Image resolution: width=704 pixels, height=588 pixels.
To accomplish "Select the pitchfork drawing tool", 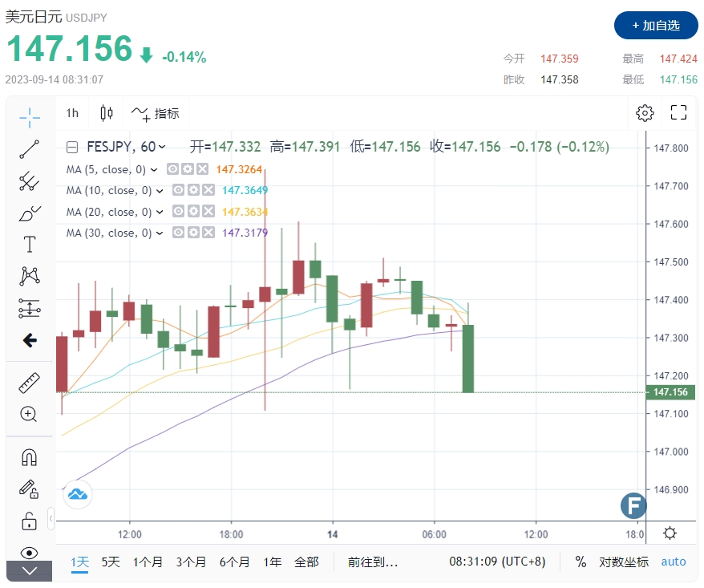I will tap(29, 181).
